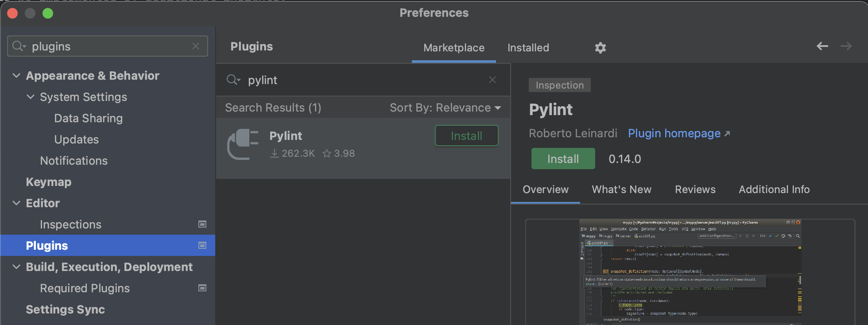Open the What's New tab
Viewport: 868px width, 325px height.
coord(622,190)
